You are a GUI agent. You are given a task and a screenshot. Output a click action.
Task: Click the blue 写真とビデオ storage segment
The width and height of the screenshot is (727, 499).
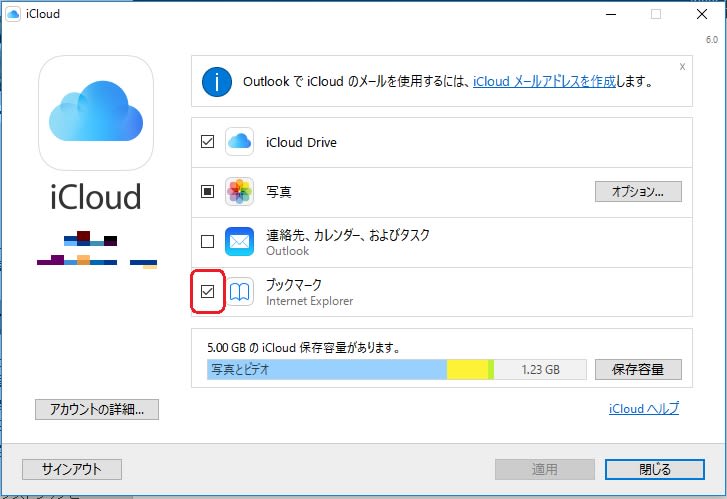[x=327, y=370]
